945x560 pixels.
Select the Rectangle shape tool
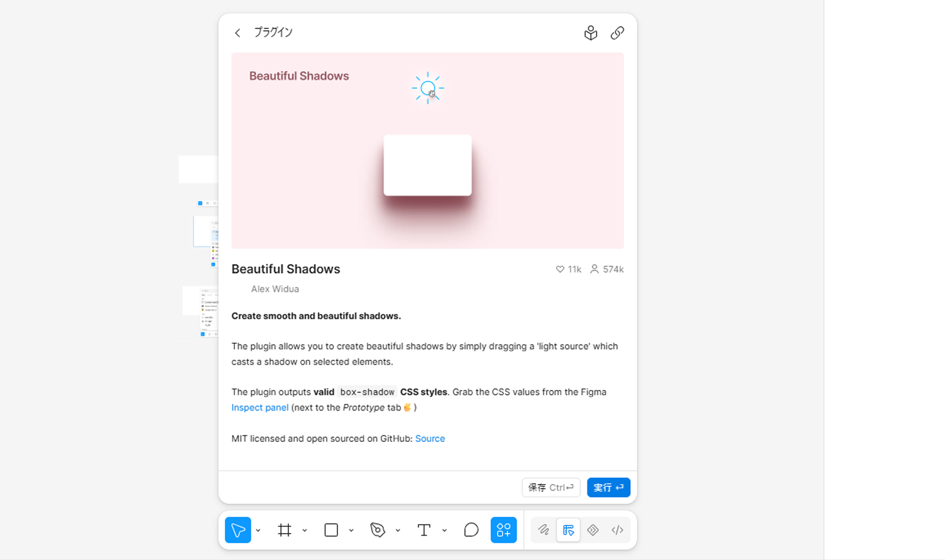pos(331,530)
